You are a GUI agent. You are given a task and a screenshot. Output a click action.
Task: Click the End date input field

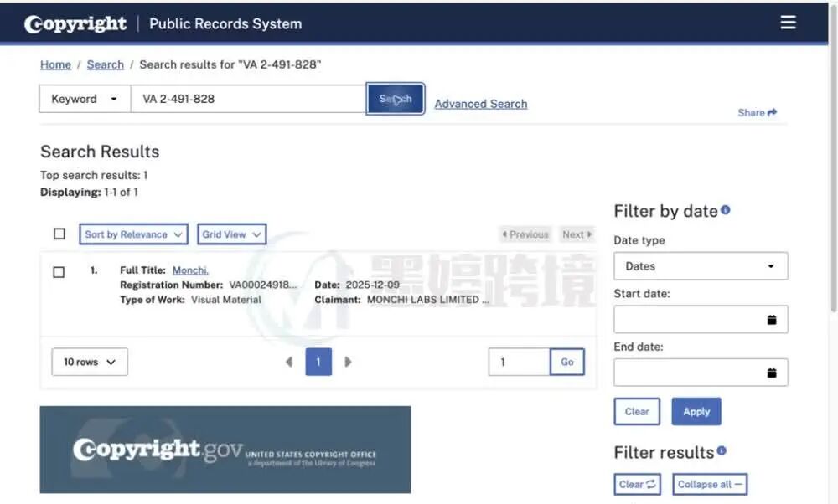click(x=701, y=372)
